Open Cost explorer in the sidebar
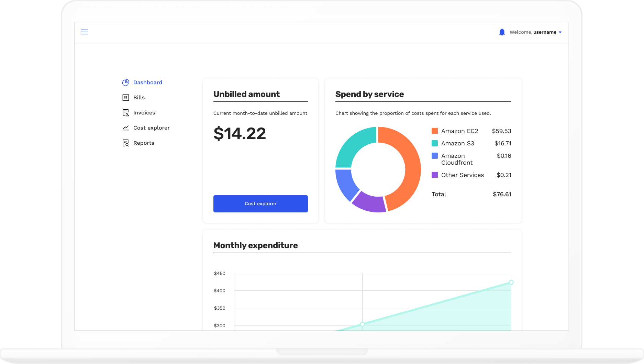Image resolution: width=644 pixels, height=364 pixels. tap(152, 128)
